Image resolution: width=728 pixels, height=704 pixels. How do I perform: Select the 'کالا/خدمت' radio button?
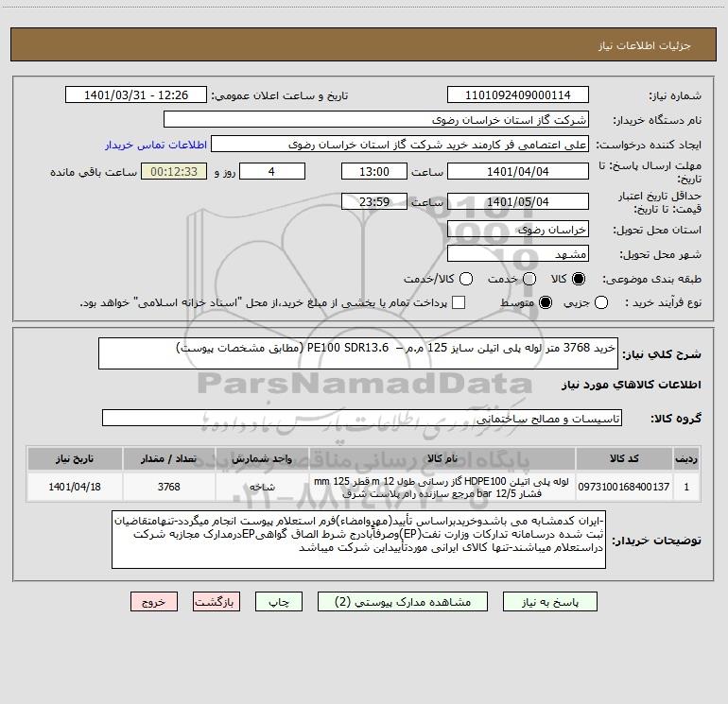(x=466, y=279)
